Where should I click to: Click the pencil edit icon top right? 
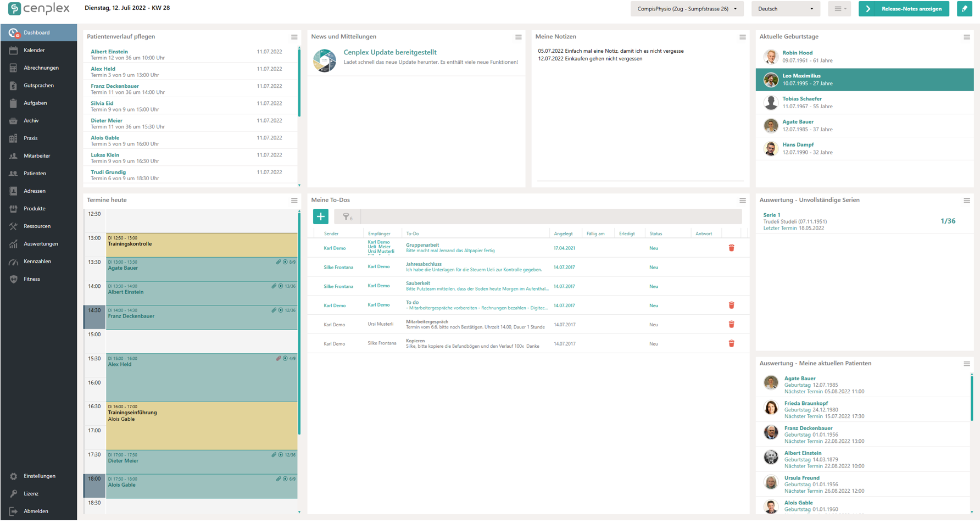(965, 9)
